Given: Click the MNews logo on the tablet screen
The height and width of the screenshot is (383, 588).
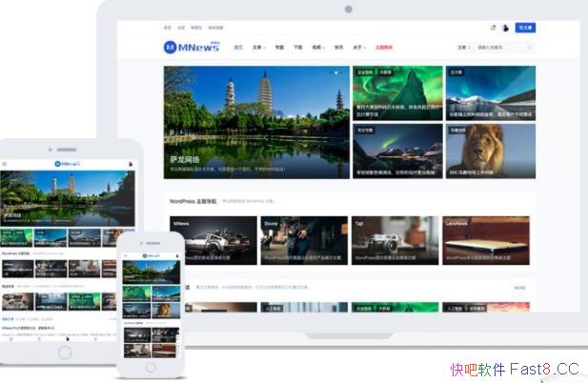Looking at the screenshot, I should [67, 164].
